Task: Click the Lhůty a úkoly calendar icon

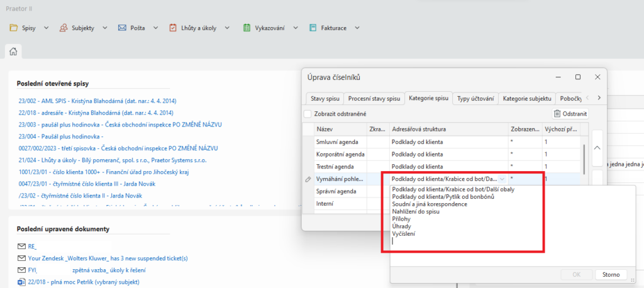Action: (173, 28)
